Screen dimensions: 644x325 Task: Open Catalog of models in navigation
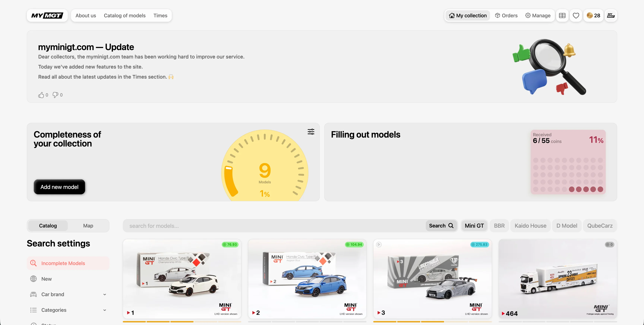coord(124,15)
